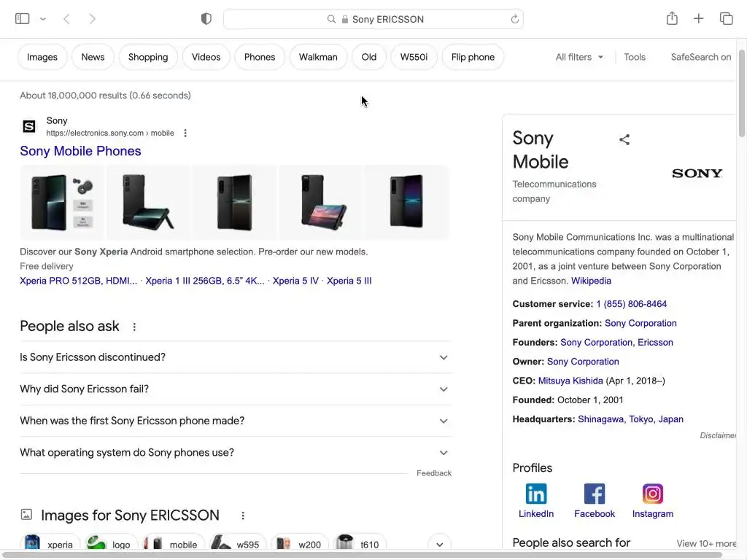Click Feedback under People also ask
The height and width of the screenshot is (560, 747).
(x=434, y=473)
